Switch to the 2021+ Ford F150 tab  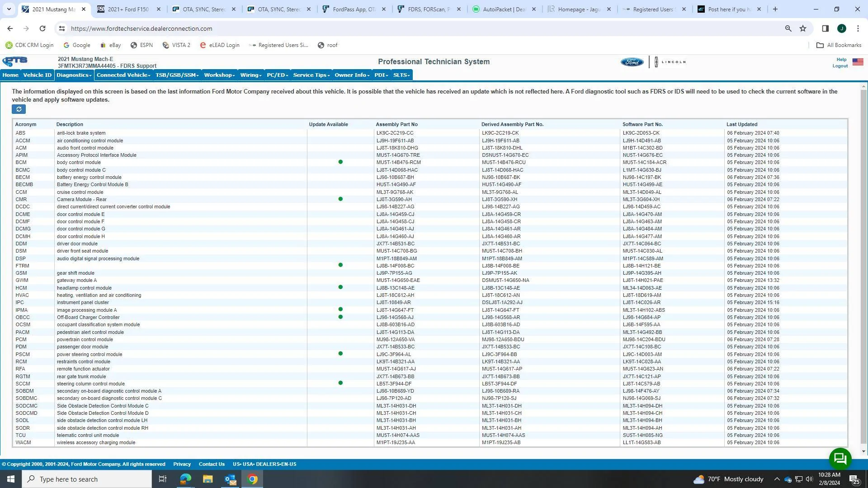[x=128, y=9]
